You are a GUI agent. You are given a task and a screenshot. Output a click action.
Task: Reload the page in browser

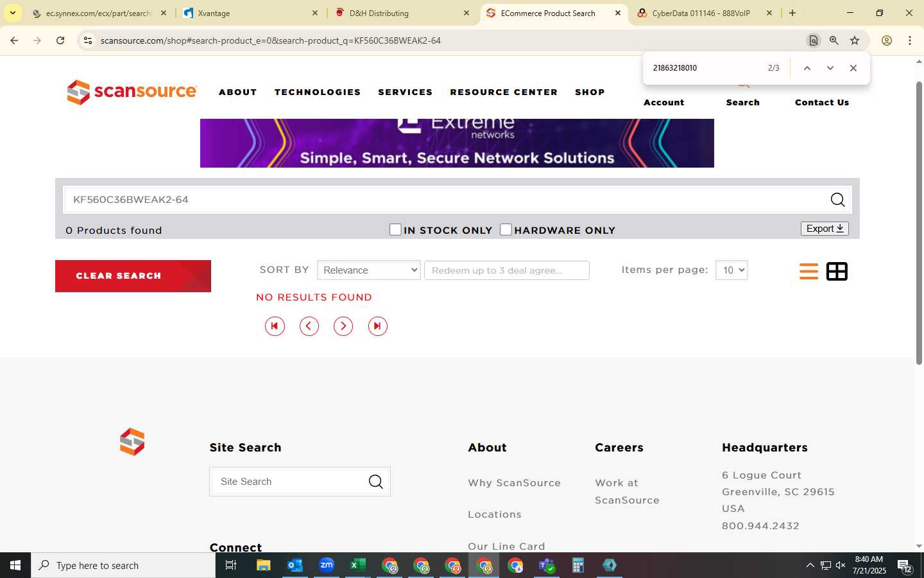(x=60, y=40)
